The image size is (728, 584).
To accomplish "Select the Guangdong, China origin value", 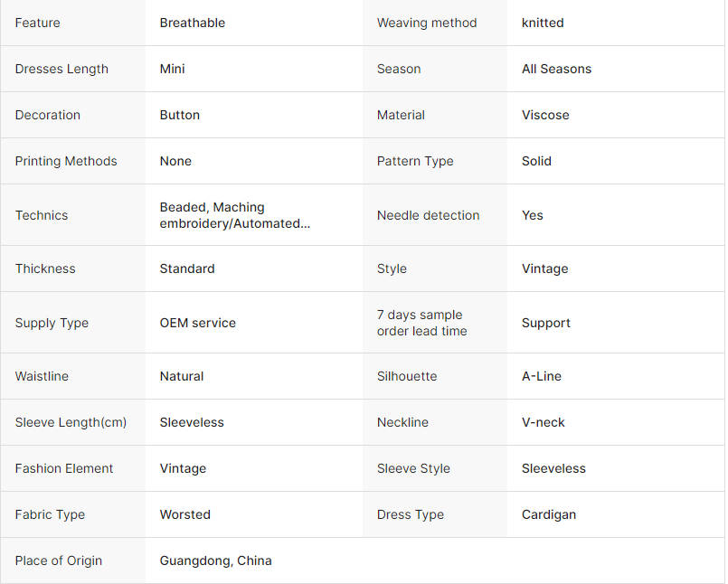I will [216, 560].
